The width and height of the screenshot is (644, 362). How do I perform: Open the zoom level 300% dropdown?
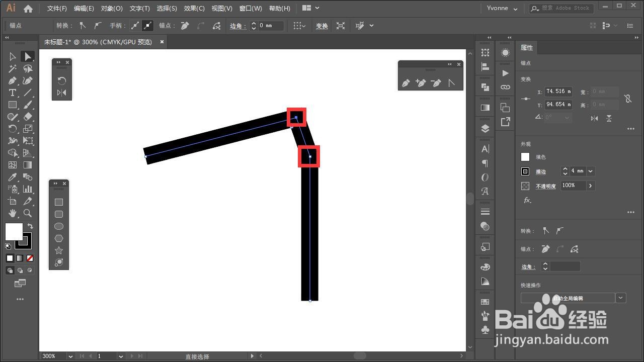click(x=70, y=356)
